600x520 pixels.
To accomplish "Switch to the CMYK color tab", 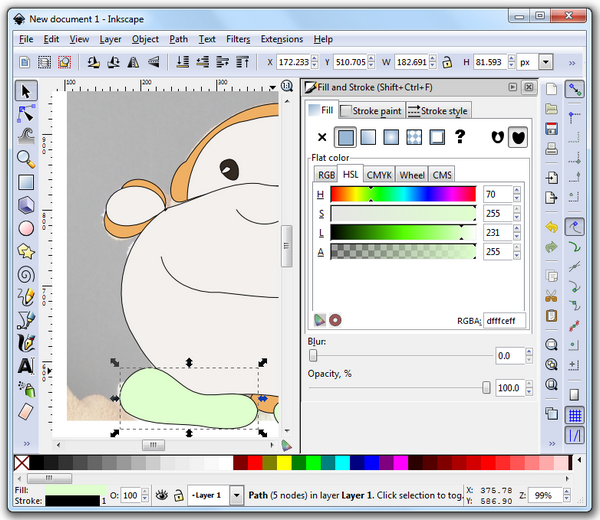I will click(x=379, y=175).
